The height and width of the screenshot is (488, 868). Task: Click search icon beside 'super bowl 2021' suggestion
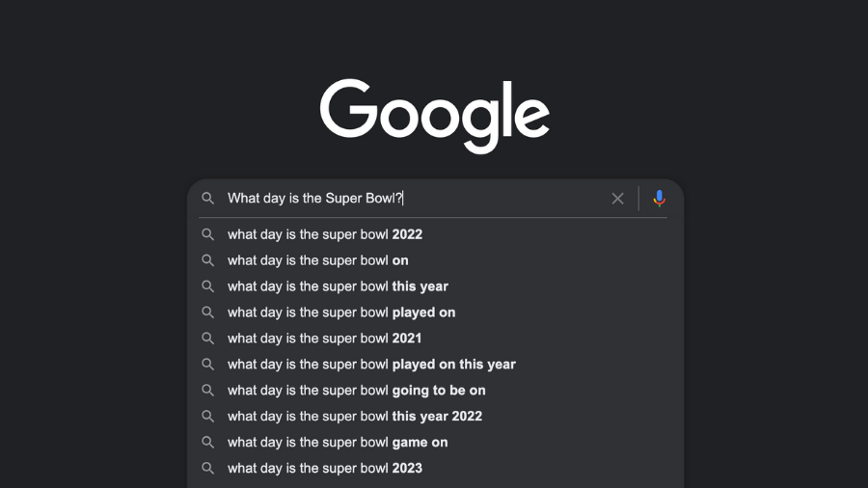click(x=207, y=339)
